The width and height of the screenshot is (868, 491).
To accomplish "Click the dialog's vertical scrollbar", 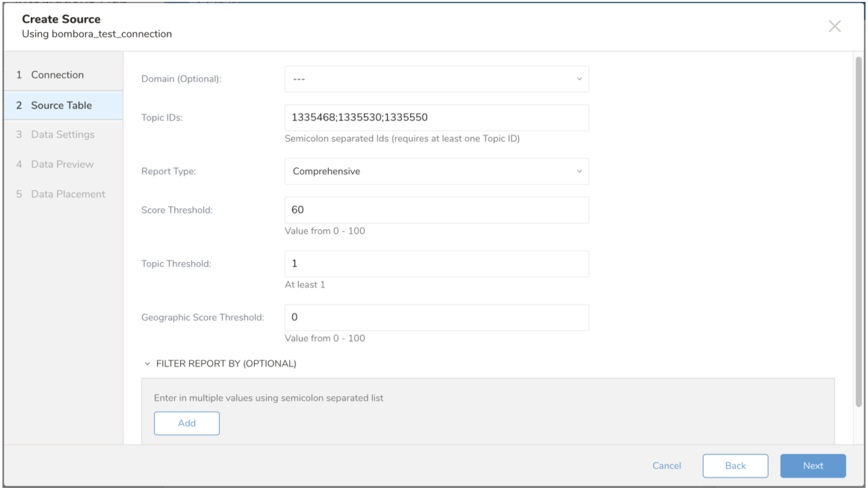I will point(859,229).
